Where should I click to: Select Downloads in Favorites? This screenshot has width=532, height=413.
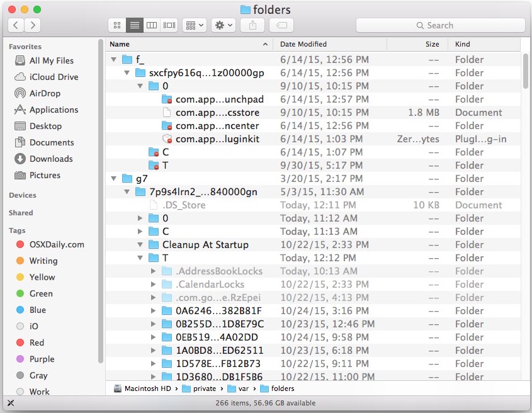tap(50, 159)
